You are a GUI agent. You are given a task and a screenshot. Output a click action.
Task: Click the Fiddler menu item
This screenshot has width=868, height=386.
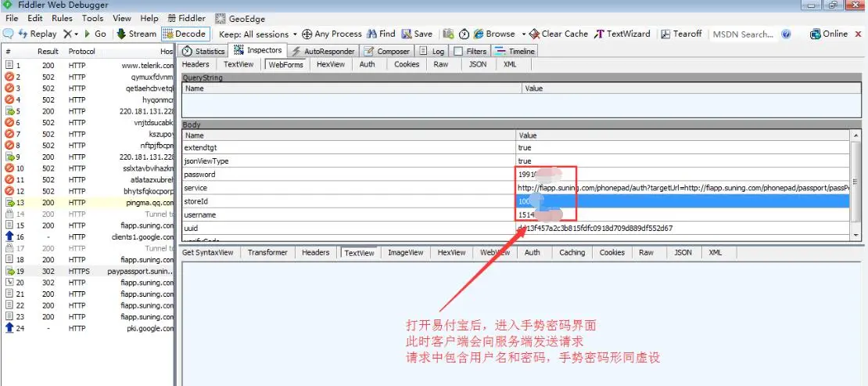pyautogui.click(x=186, y=18)
